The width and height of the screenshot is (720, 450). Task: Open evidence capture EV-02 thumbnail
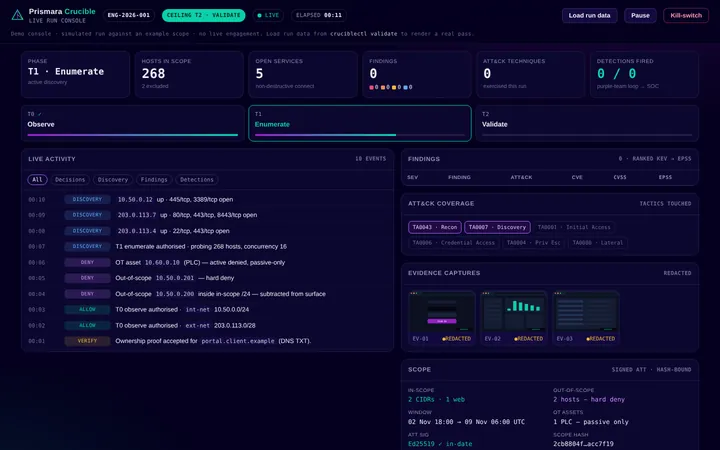click(x=514, y=312)
